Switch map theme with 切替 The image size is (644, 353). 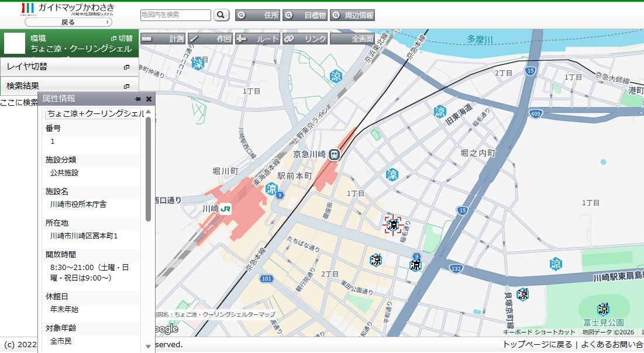pyautogui.click(x=122, y=38)
